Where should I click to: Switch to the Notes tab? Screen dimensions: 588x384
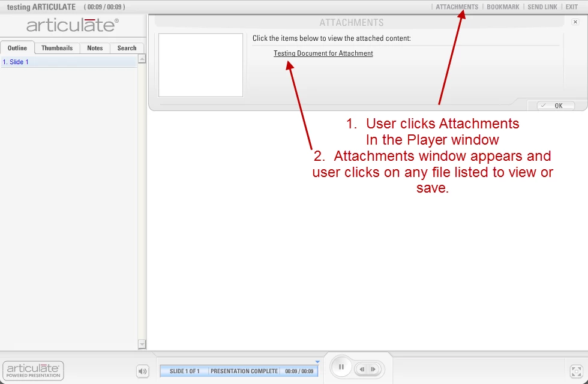(95, 48)
